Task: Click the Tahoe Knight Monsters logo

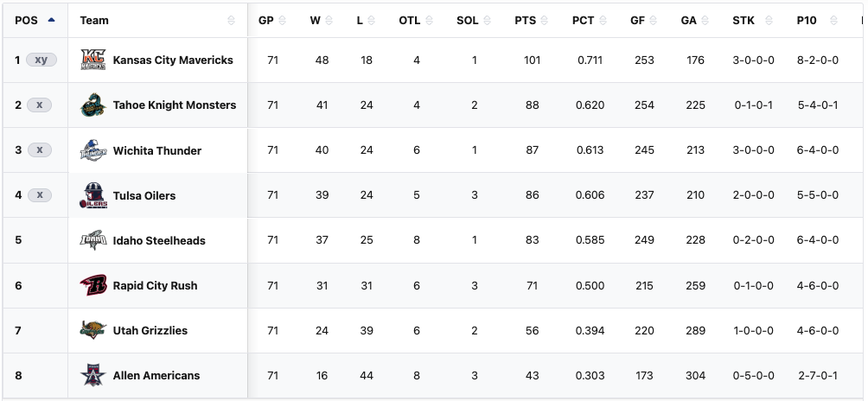Action: coord(93,105)
